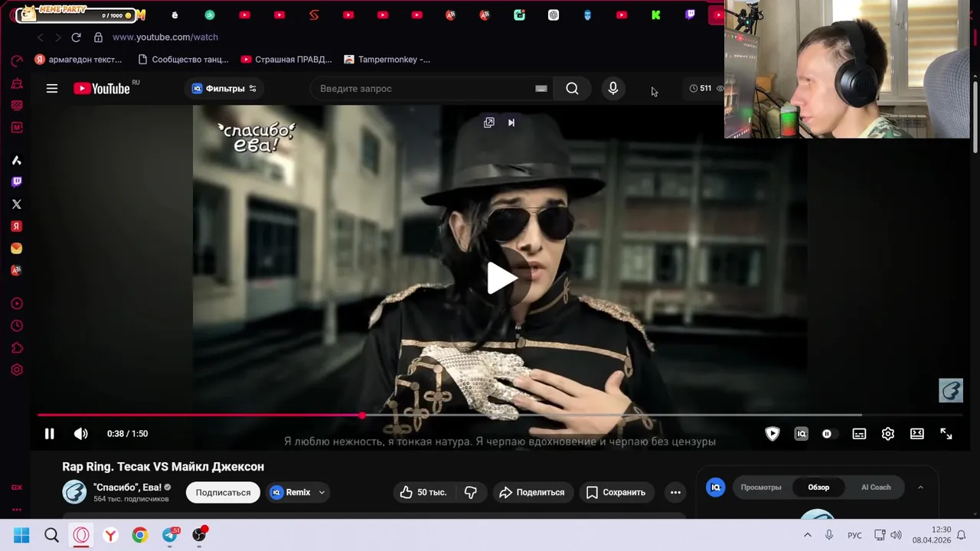Open sidebar extensions cube icon
980x551 pixels.
point(17,348)
